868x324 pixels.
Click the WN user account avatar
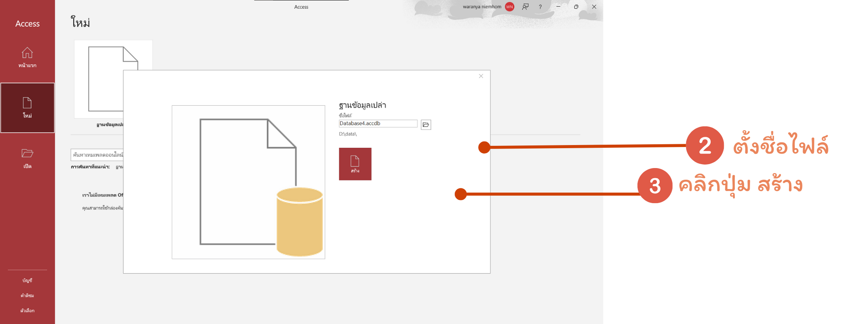(509, 7)
